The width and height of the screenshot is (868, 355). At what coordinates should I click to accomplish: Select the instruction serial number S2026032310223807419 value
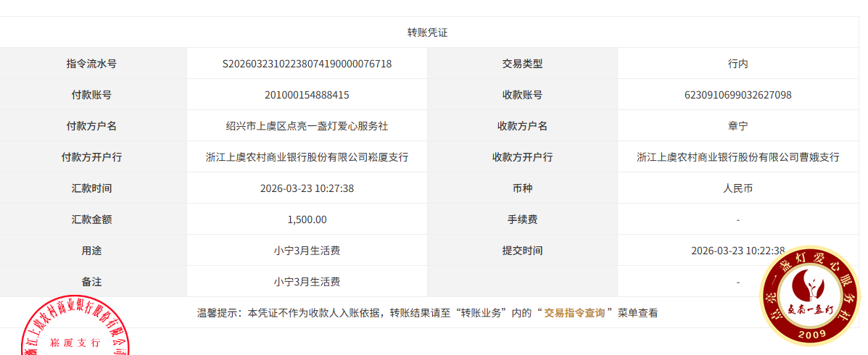(307, 64)
